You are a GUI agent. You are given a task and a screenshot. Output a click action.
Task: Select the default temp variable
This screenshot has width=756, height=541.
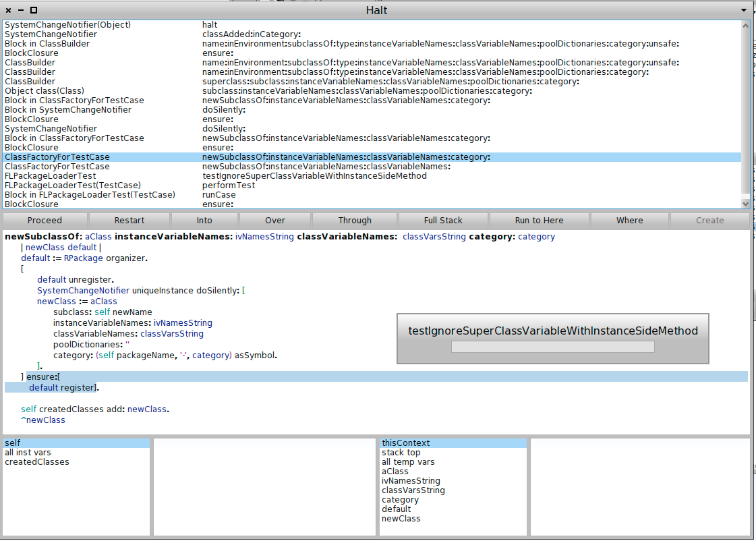point(453,509)
